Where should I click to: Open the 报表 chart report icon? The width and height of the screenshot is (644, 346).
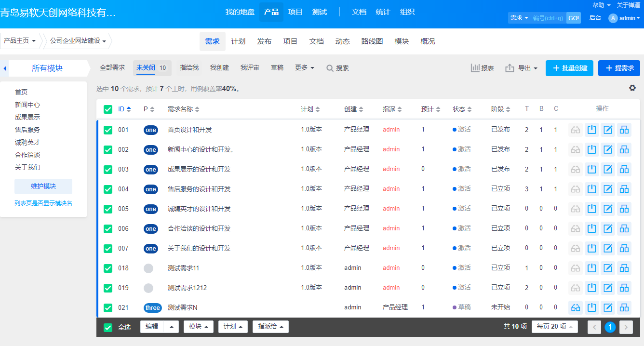482,68
